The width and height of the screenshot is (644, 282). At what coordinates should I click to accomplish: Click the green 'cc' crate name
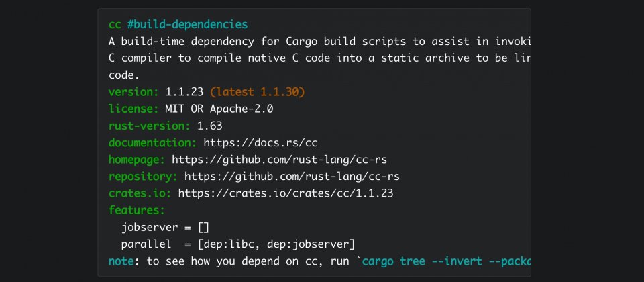pyautogui.click(x=115, y=25)
